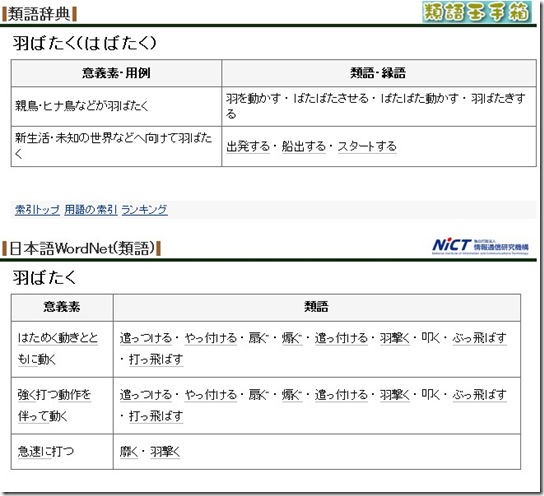Follow the 船出する synonym link
The height and width of the screenshot is (496, 544).
point(304,146)
